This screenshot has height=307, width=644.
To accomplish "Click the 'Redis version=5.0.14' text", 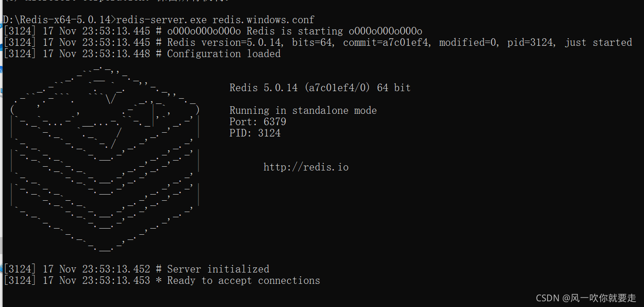I will tap(224, 43).
